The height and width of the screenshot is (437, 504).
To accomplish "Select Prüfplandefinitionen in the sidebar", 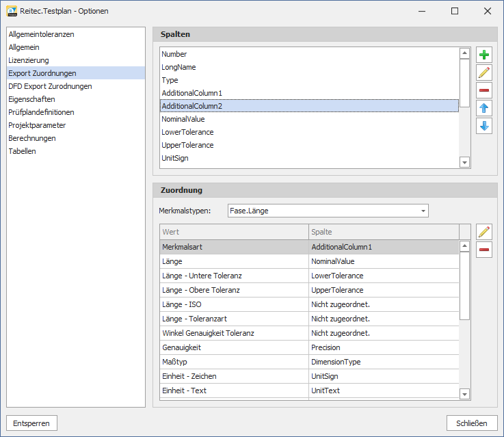I will click(42, 112).
